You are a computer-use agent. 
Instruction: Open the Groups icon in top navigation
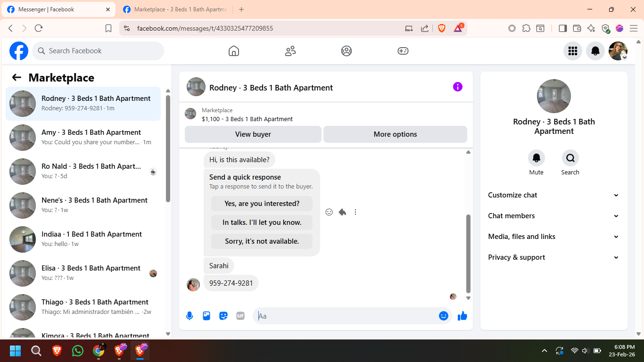[347, 51]
